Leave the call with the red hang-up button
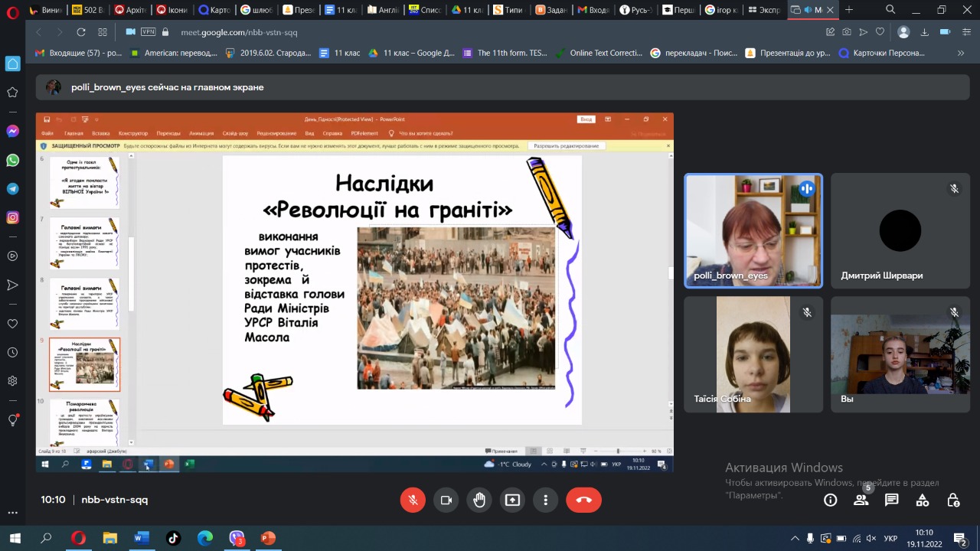This screenshot has width=980, height=551. coord(584,500)
